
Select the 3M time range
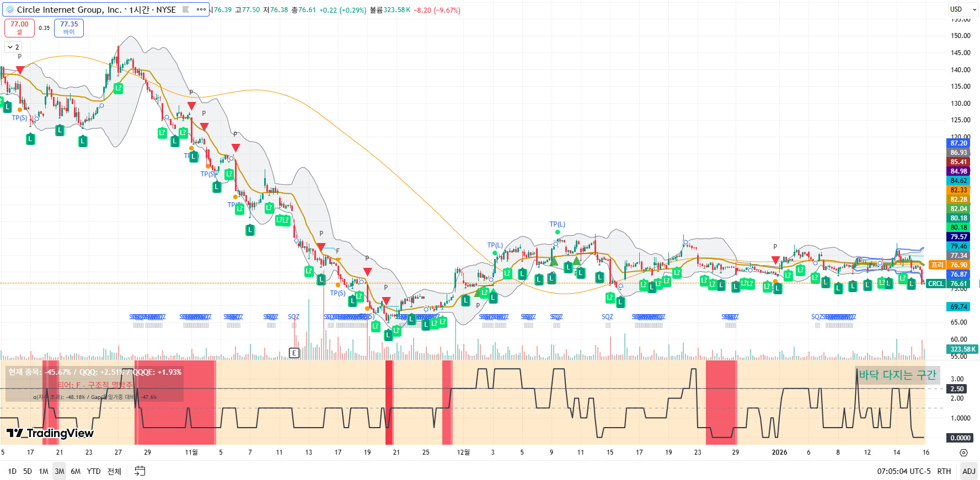pyautogui.click(x=59, y=471)
